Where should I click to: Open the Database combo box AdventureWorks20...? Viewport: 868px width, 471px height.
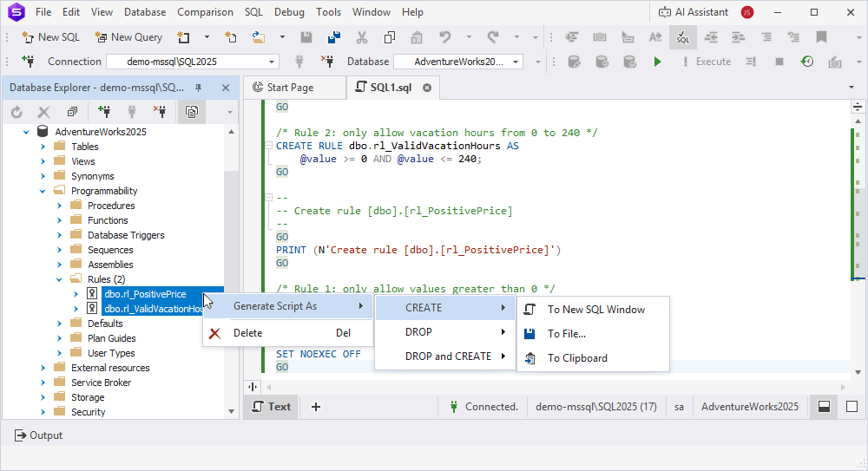458,62
